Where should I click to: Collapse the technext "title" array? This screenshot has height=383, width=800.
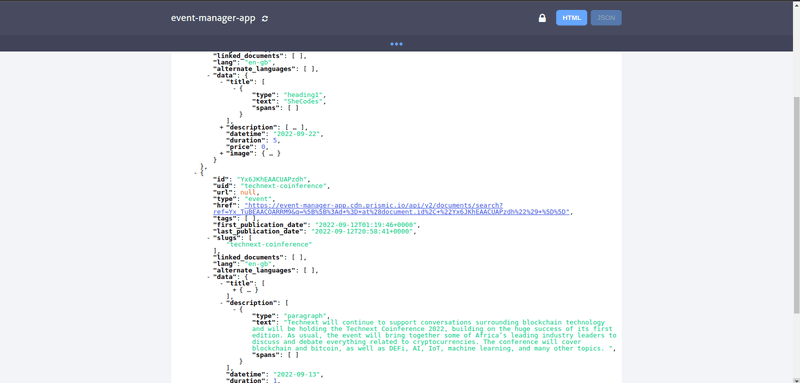[x=221, y=284]
